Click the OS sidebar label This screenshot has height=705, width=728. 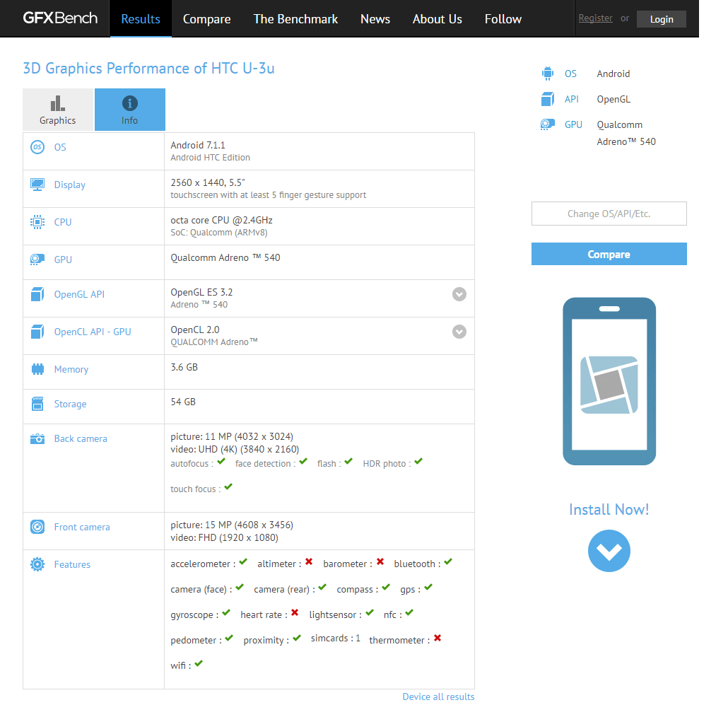click(570, 74)
